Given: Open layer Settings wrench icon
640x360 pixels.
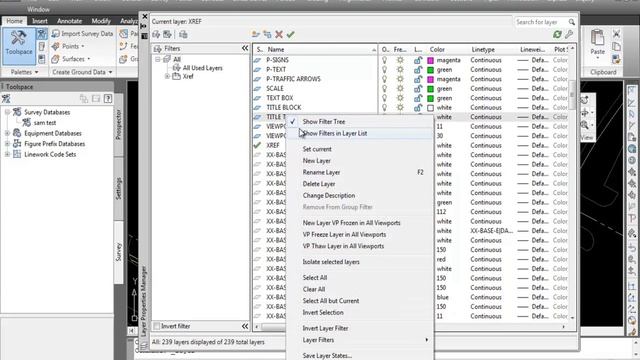Looking at the screenshot, I should point(569,35).
